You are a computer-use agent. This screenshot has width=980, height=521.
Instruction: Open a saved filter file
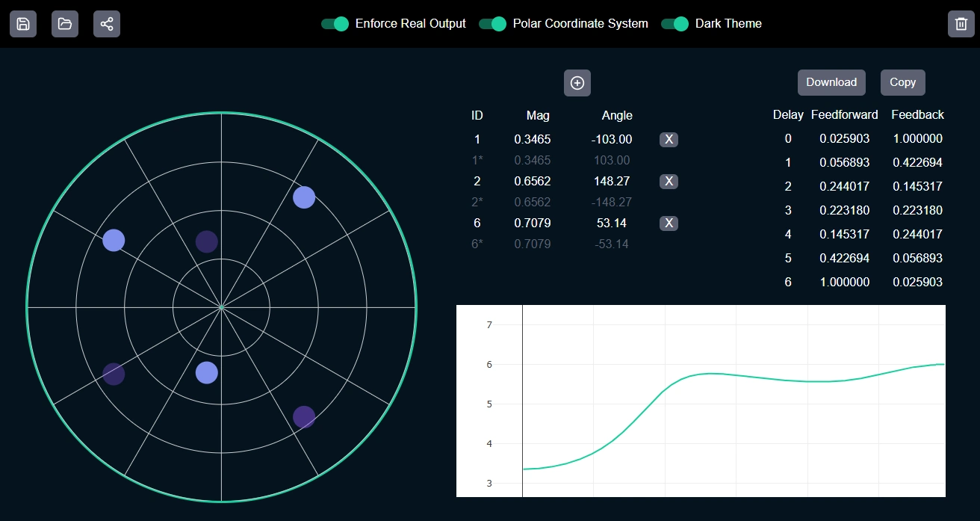(64, 23)
